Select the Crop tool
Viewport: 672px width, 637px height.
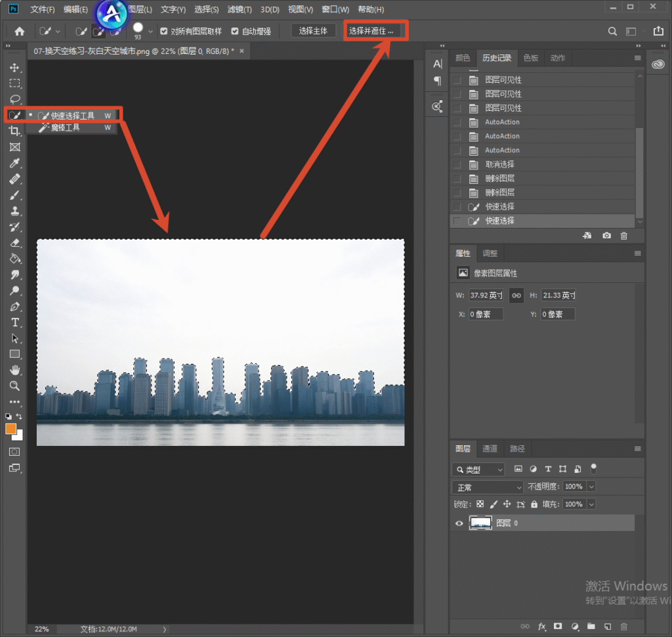(14, 131)
